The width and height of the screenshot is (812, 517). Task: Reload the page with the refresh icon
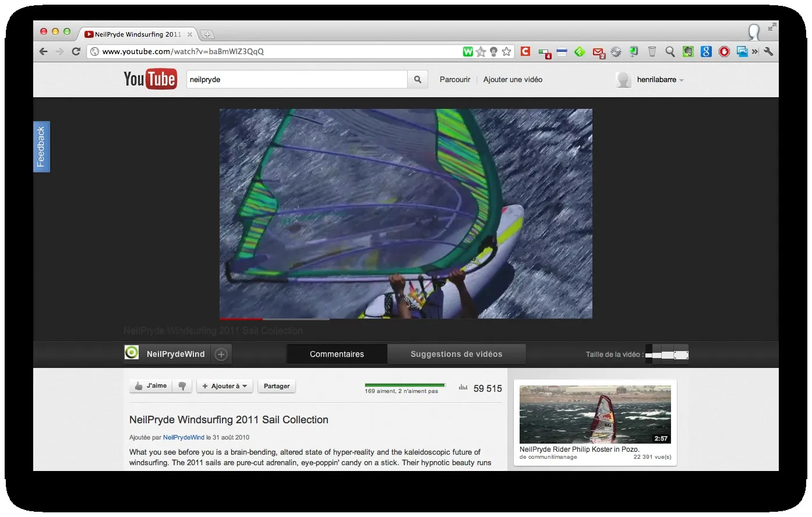(x=76, y=52)
